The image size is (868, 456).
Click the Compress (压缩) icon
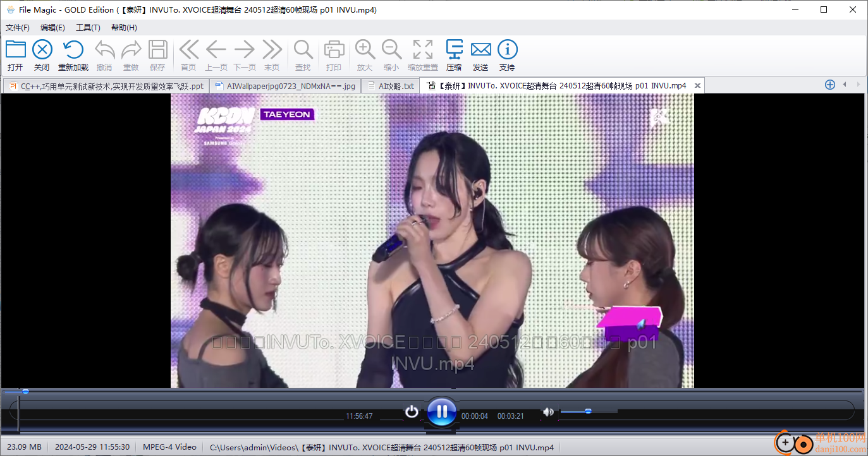coord(454,50)
